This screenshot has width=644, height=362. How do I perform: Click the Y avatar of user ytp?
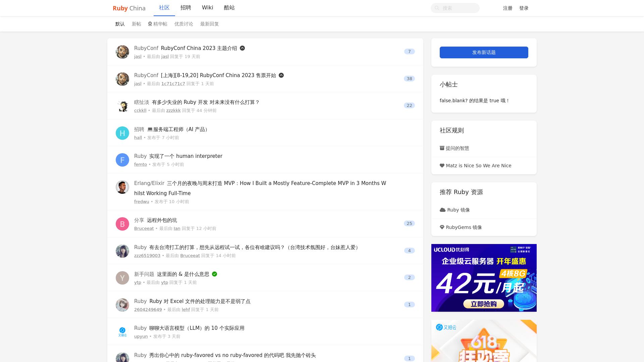coord(122,278)
